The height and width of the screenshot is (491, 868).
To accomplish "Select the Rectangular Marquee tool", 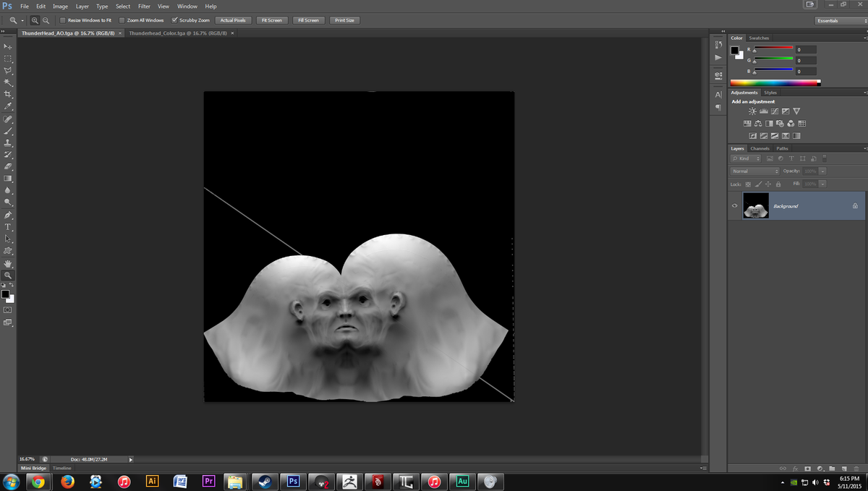I will (8, 59).
